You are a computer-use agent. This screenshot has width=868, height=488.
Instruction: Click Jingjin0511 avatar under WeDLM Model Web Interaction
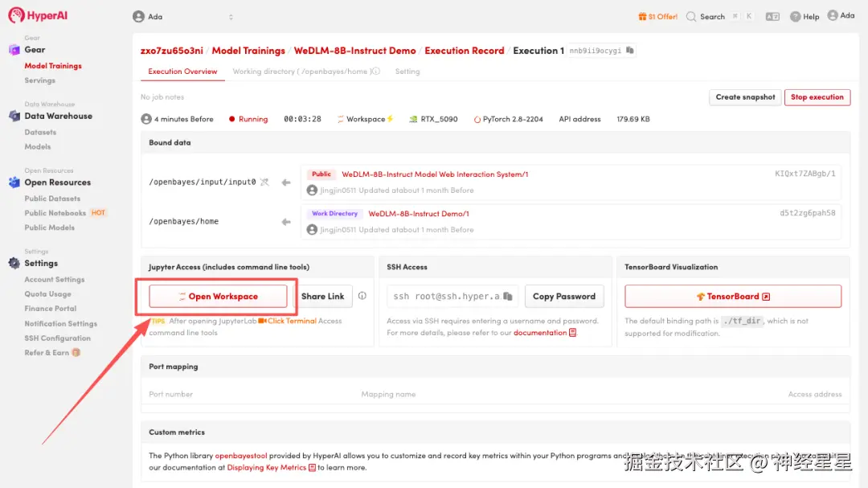click(312, 191)
